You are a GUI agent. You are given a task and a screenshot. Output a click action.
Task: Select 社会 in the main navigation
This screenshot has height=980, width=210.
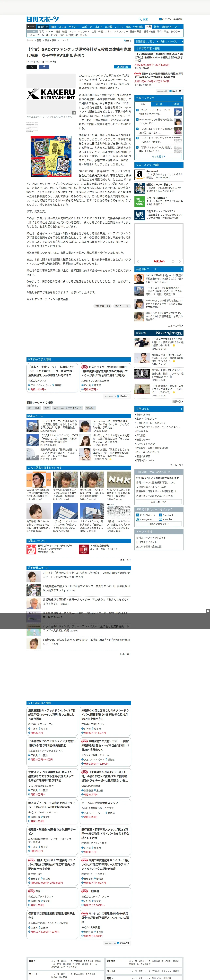[156, 27]
